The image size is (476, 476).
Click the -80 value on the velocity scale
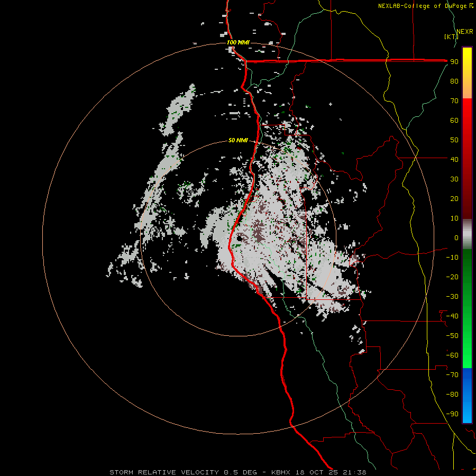(x=452, y=395)
